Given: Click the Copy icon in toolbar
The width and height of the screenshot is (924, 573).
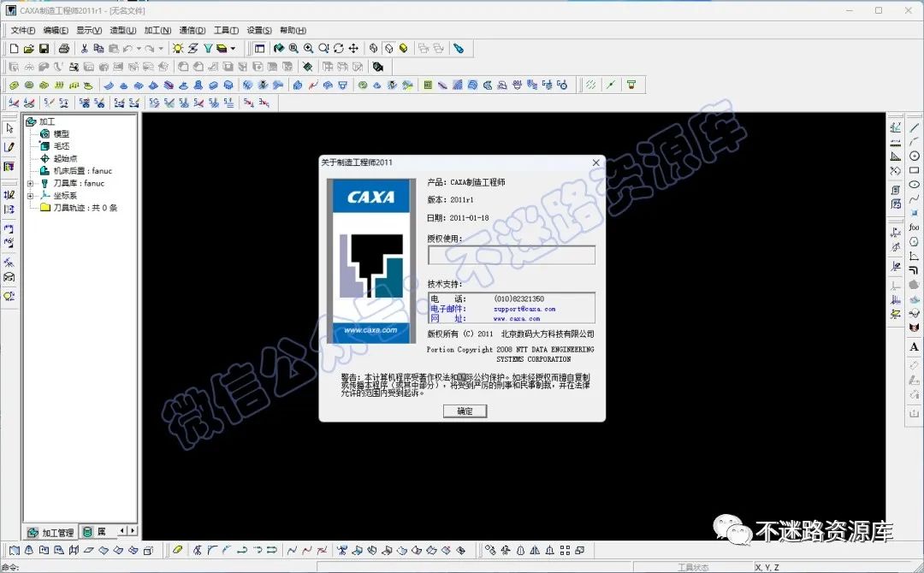Looking at the screenshot, I should pos(99,48).
